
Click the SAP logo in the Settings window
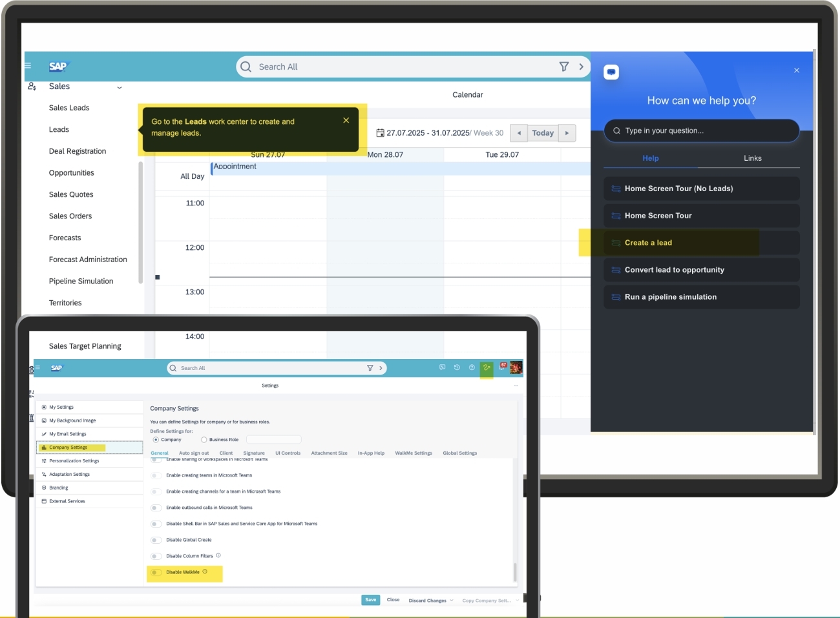(x=57, y=368)
